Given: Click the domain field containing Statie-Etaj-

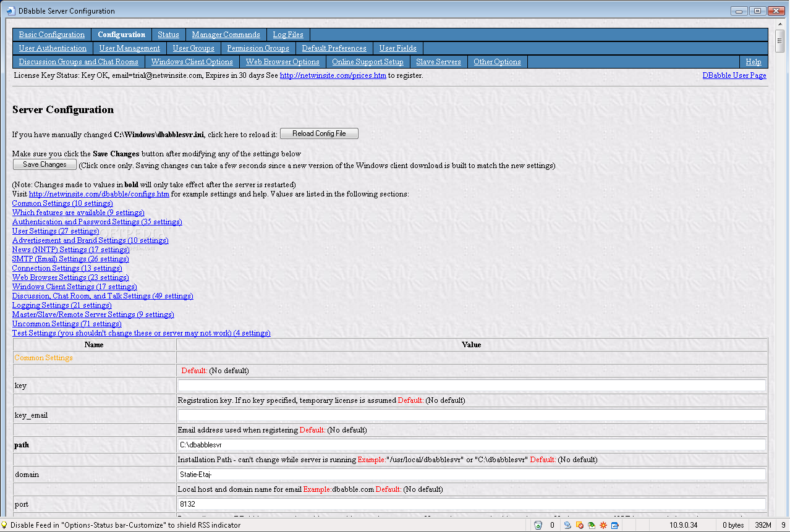Looking at the screenshot, I should [472, 475].
